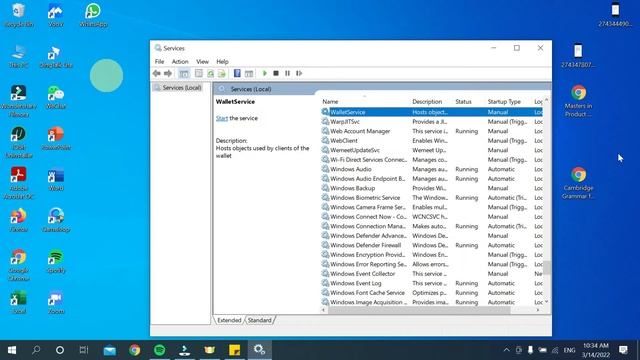This screenshot has height=360, width=640.
Task: Select Services (Local) in console tree
Action: point(178,88)
